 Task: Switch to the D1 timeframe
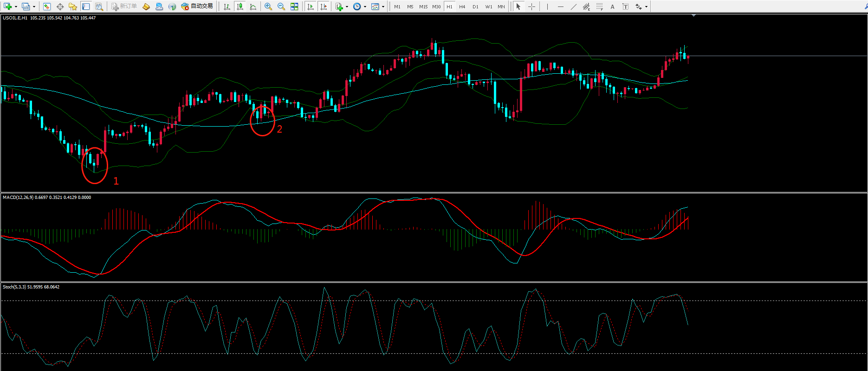click(475, 6)
